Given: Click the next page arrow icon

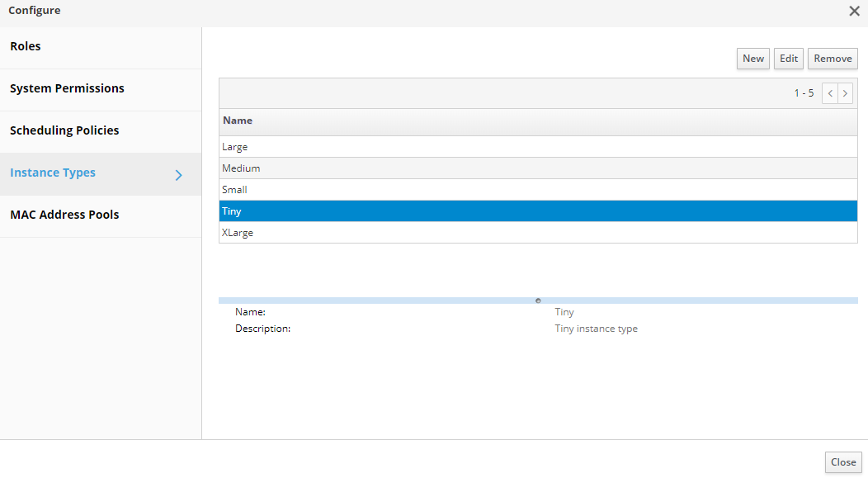Looking at the screenshot, I should (x=845, y=93).
